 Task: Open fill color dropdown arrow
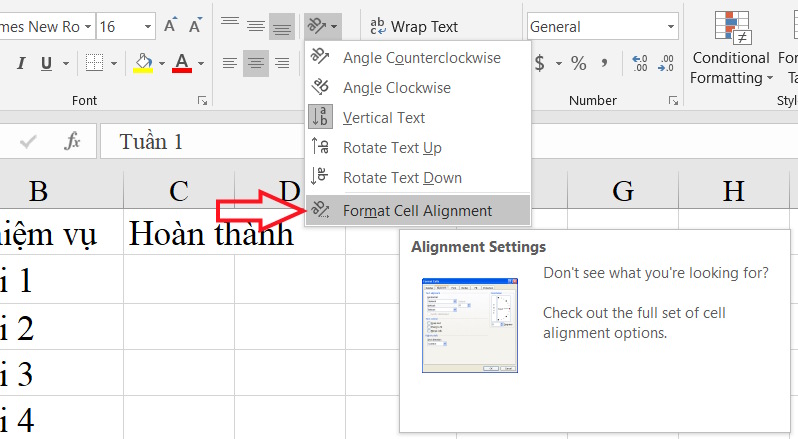pyautogui.click(x=162, y=64)
